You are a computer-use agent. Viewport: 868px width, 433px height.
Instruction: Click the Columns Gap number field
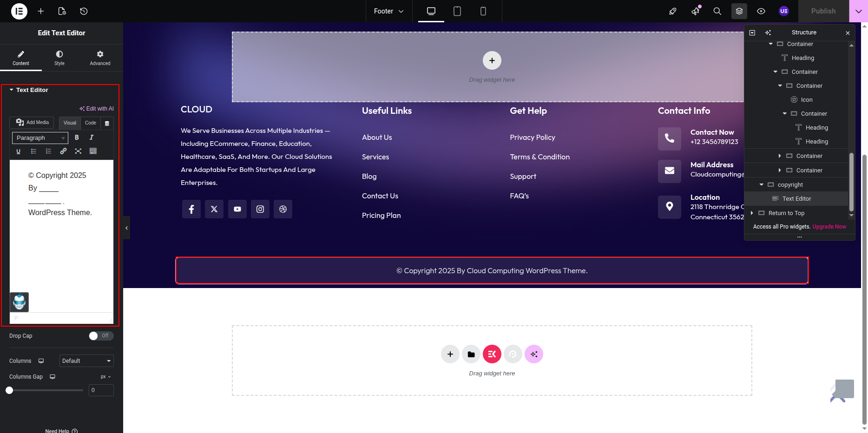[101, 390]
